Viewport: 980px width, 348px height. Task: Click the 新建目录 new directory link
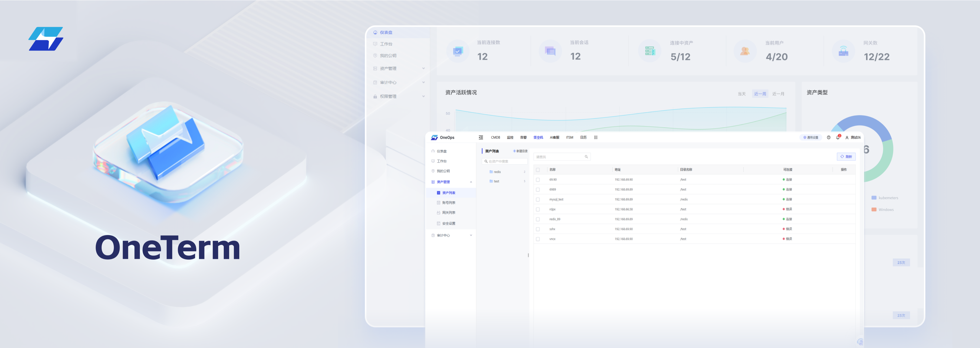click(520, 151)
